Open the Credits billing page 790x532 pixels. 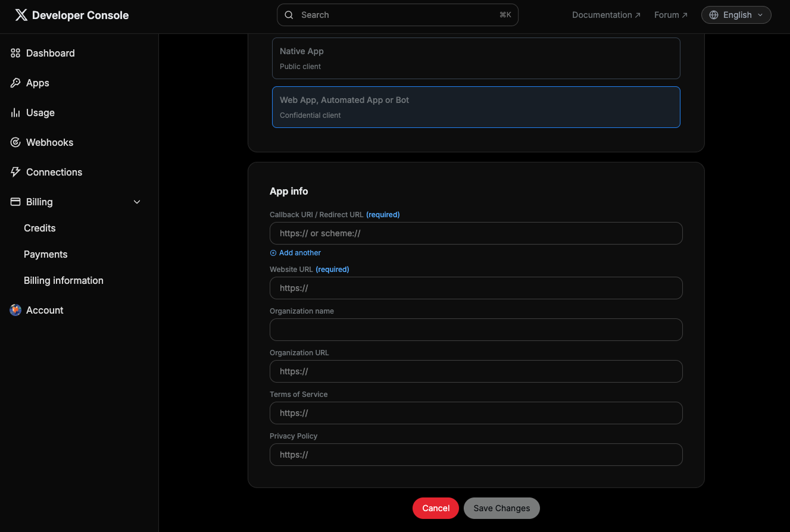(x=40, y=228)
